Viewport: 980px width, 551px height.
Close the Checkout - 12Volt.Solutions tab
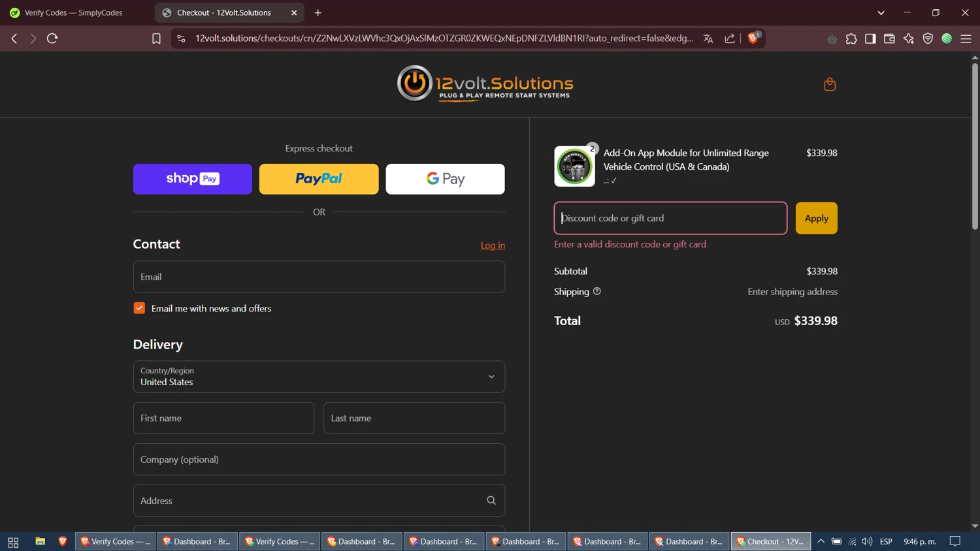(x=294, y=12)
